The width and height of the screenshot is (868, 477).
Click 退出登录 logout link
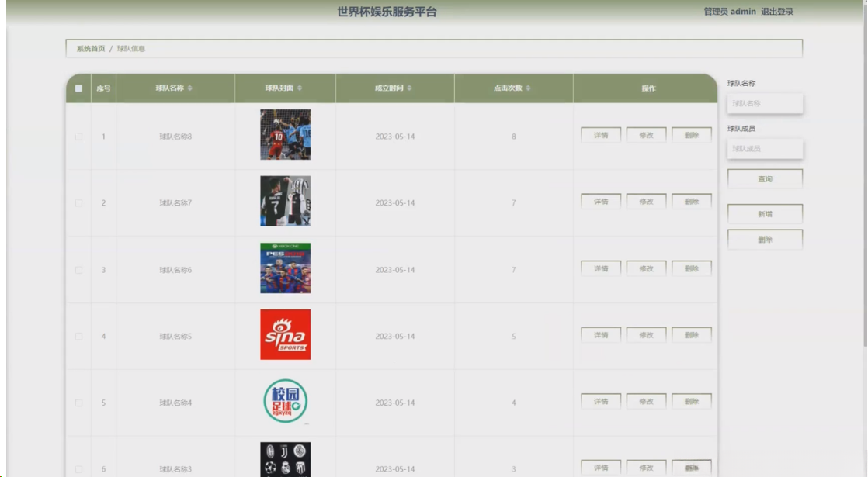777,11
